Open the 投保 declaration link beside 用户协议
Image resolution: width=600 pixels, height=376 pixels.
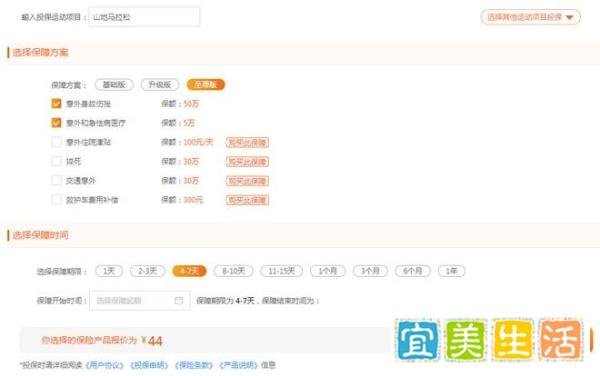(149, 365)
